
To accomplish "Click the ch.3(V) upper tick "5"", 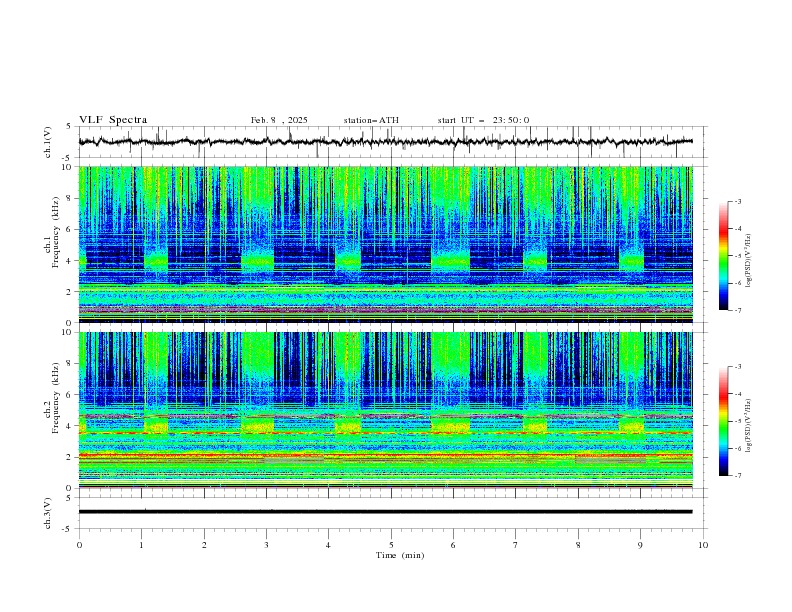I will (x=70, y=498).
